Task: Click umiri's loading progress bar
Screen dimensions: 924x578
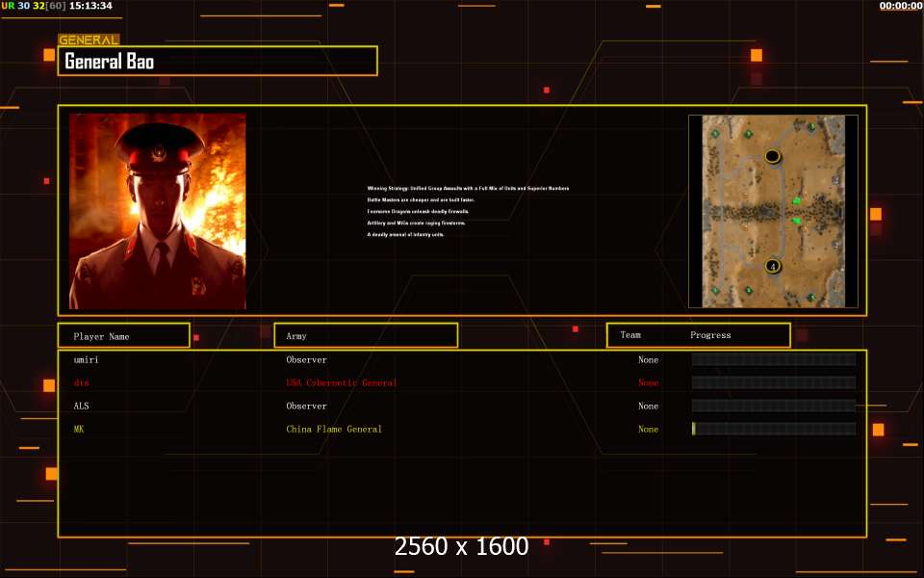Action: click(774, 359)
